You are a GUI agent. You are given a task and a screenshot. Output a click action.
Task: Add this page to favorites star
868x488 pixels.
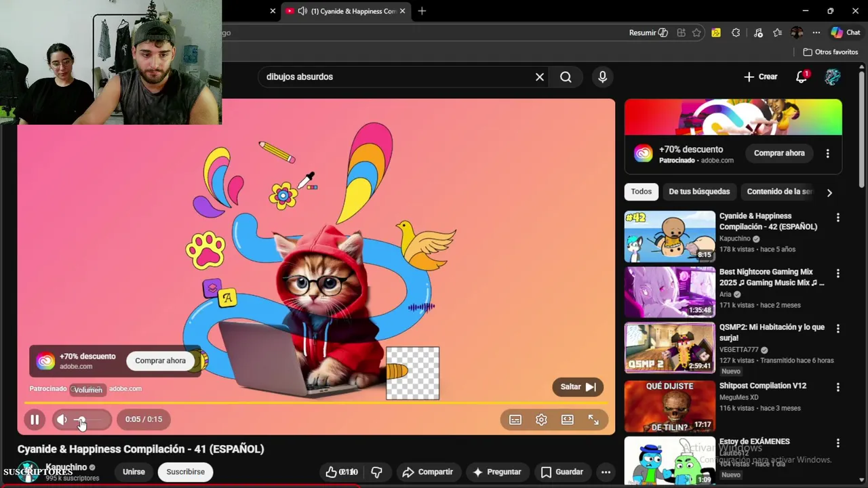[696, 33]
